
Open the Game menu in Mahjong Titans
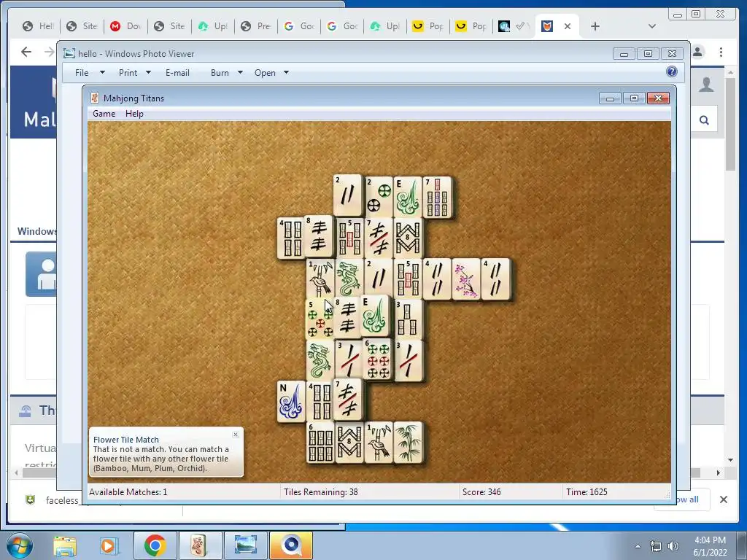click(x=104, y=113)
